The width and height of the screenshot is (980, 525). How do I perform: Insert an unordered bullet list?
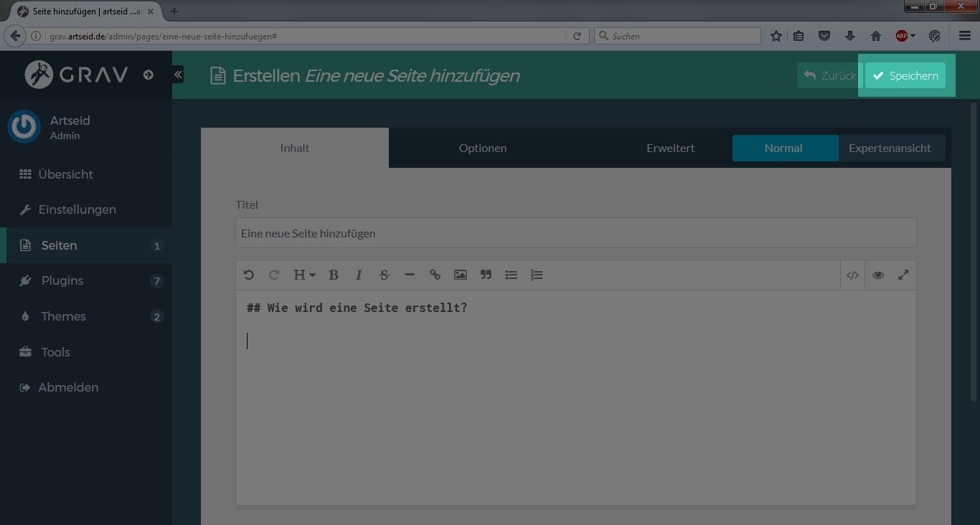coord(512,275)
